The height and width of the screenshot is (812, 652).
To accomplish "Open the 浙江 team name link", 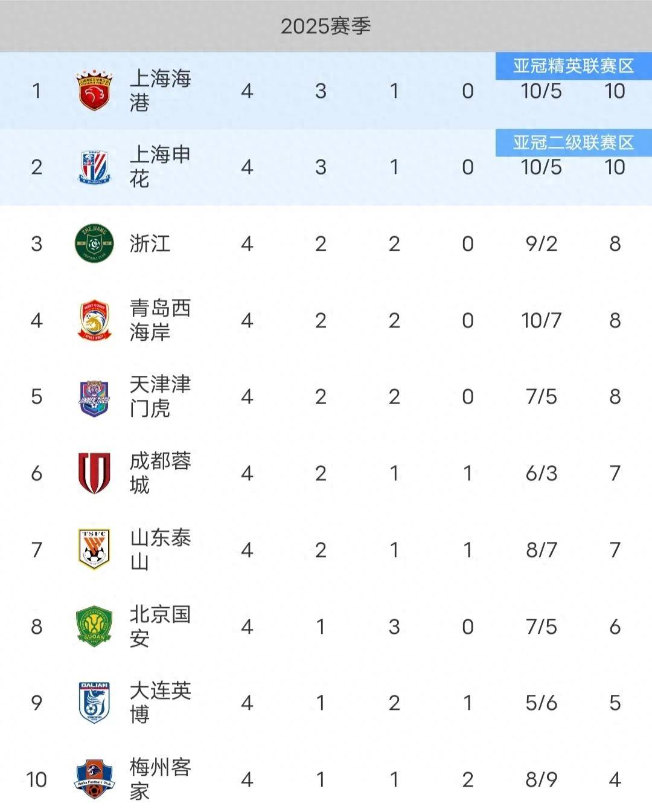I will click(x=150, y=243).
